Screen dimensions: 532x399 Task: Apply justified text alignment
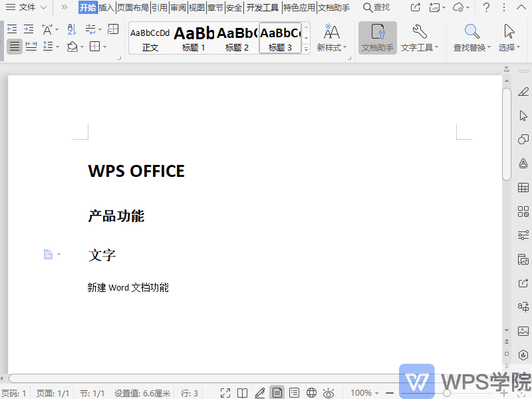click(14, 47)
